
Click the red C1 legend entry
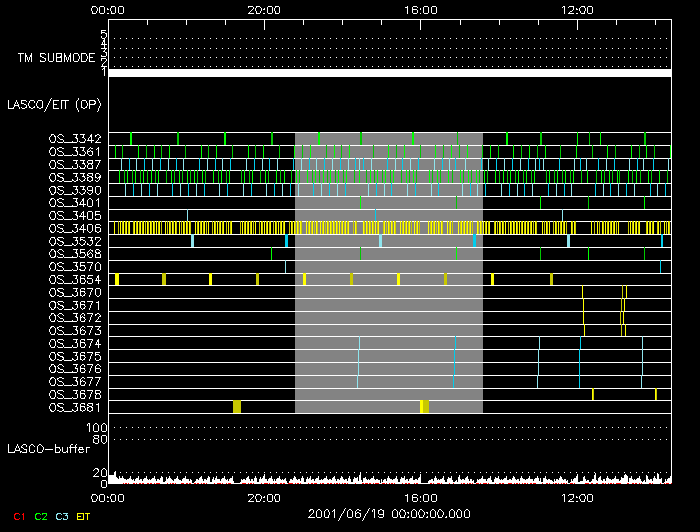17,516
